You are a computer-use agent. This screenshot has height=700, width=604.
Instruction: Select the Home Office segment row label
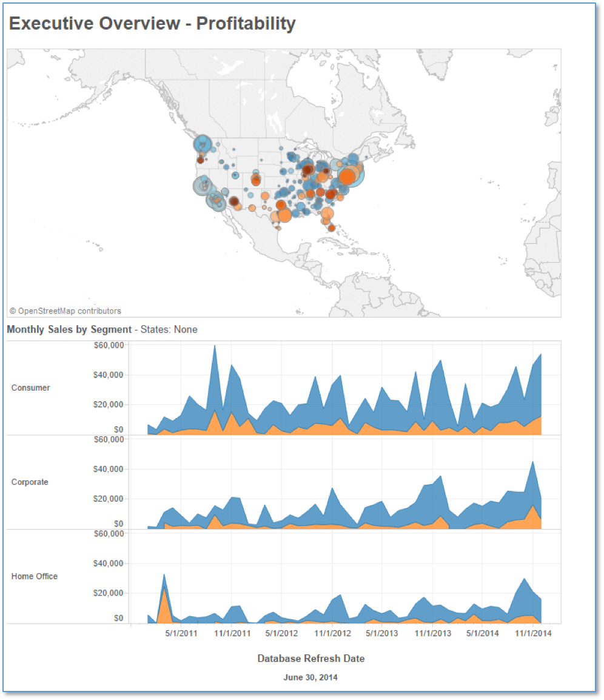pos(35,576)
